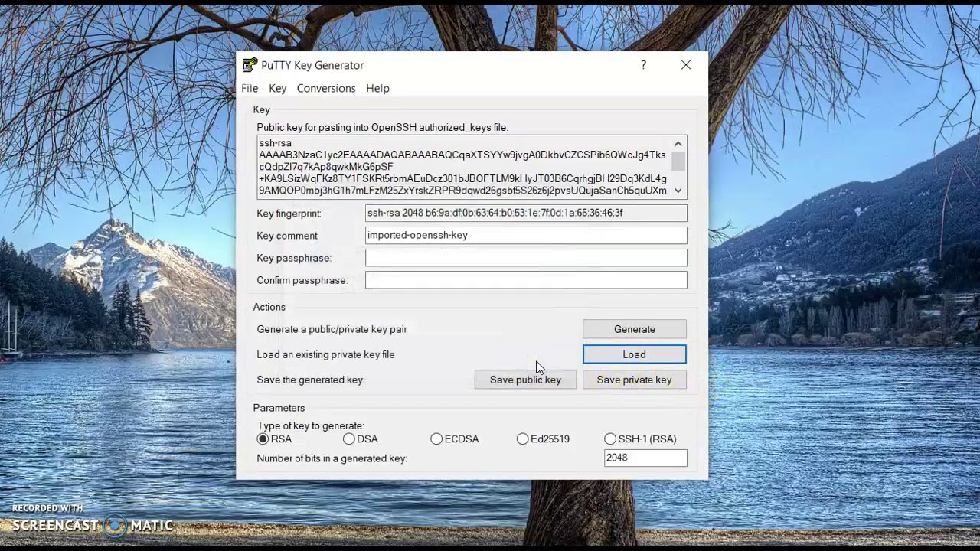Open the Help menu

[377, 88]
